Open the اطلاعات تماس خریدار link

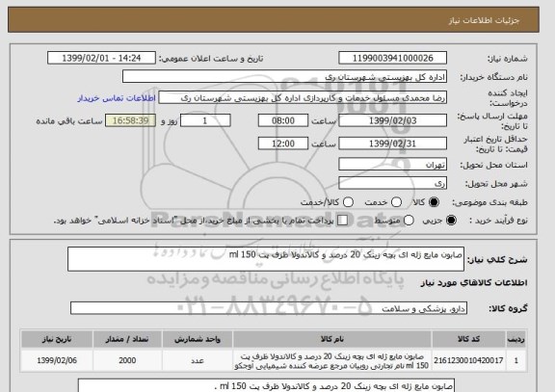(x=117, y=98)
